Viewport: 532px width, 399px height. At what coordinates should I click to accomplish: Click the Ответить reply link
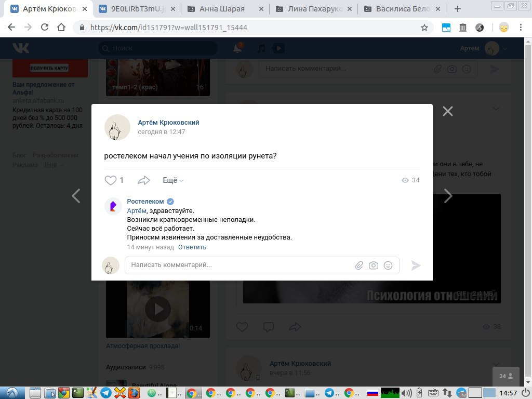click(x=192, y=247)
